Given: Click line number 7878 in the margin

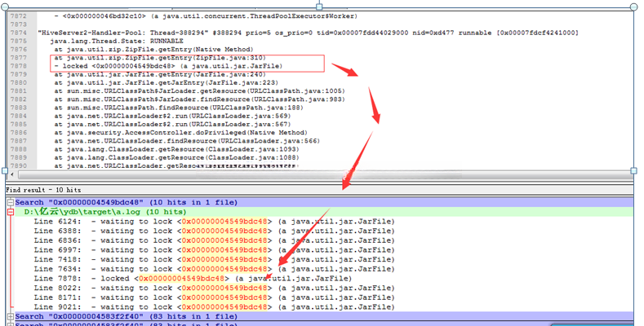Looking at the screenshot, I should coord(19,66).
